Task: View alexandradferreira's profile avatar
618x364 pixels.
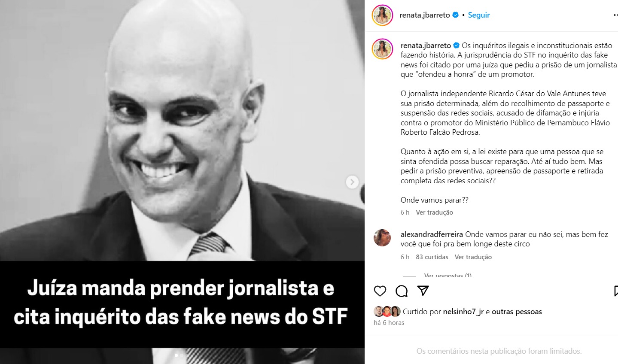Action: coord(382,238)
